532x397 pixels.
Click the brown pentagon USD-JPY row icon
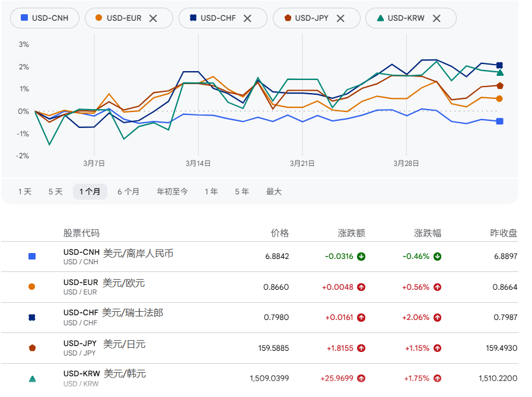(x=32, y=348)
